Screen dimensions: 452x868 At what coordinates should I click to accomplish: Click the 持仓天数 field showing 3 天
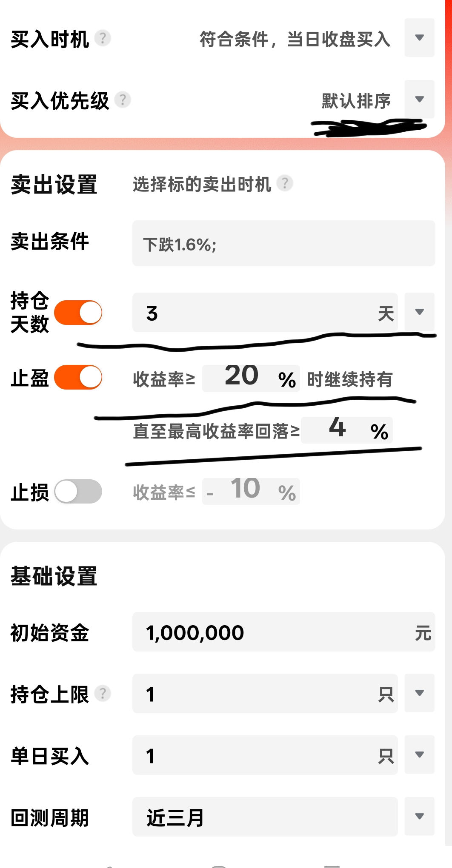[x=265, y=313]
